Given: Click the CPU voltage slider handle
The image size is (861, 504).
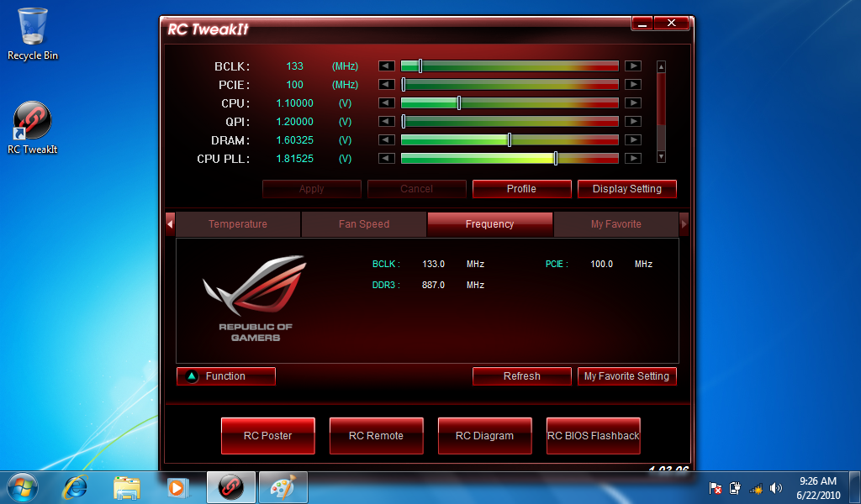Looking at the screenshot, I should [x=459, y=103].
